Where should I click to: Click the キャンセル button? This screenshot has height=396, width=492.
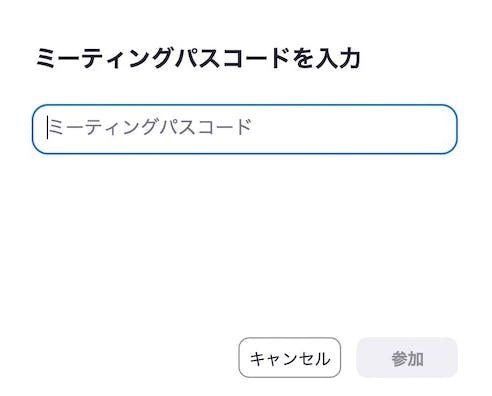click(290, 357)
